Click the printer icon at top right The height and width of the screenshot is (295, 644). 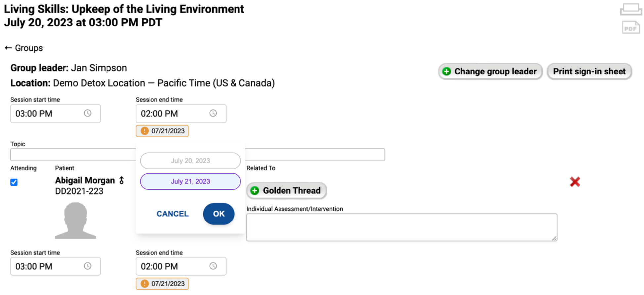[x=630, y=9]
